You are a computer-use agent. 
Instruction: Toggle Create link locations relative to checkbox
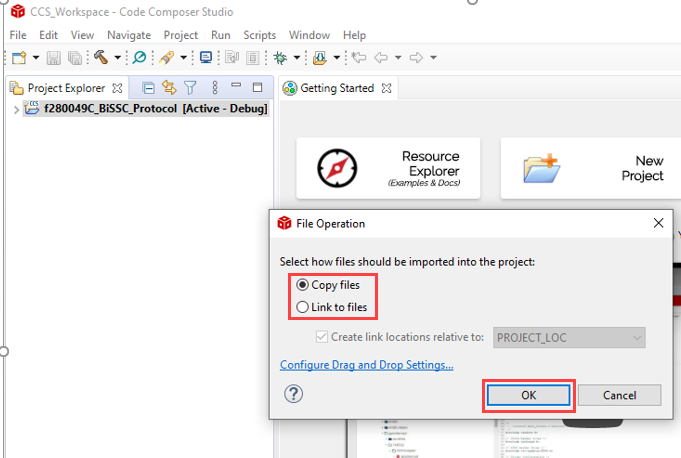tap(321, 338)
